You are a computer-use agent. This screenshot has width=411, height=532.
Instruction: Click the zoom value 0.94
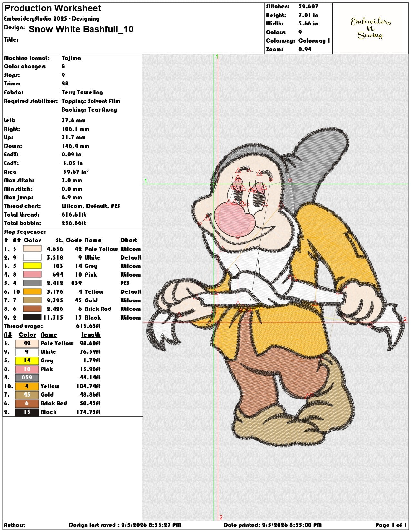(x=305, y=49)
